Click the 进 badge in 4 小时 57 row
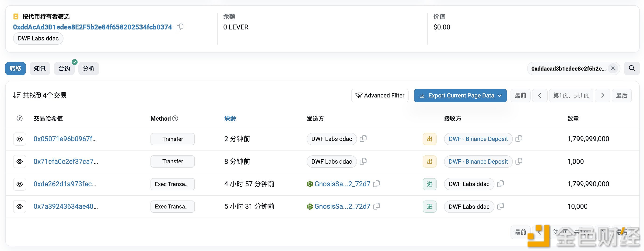644x251 pixels. pos(430,184)
